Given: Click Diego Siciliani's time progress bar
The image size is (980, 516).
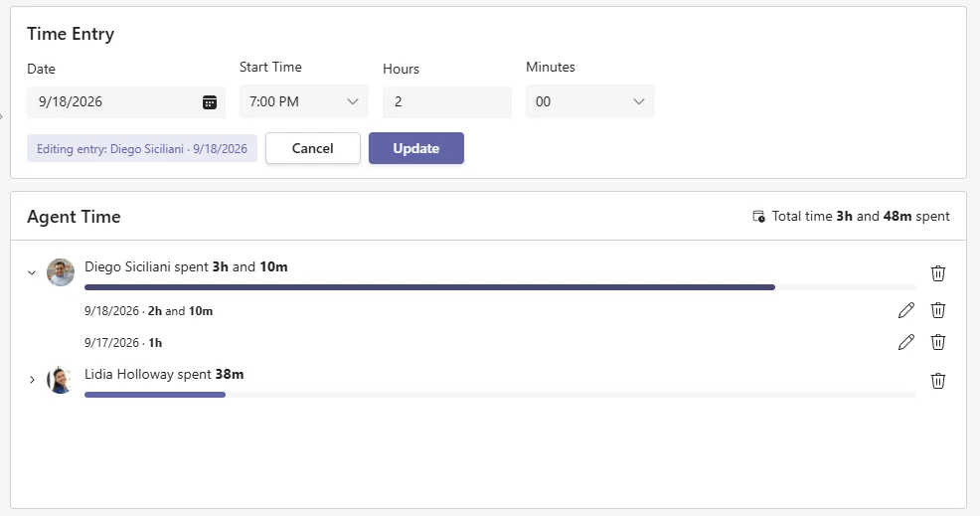Looking at the screenshot, I should coord(500,287).
